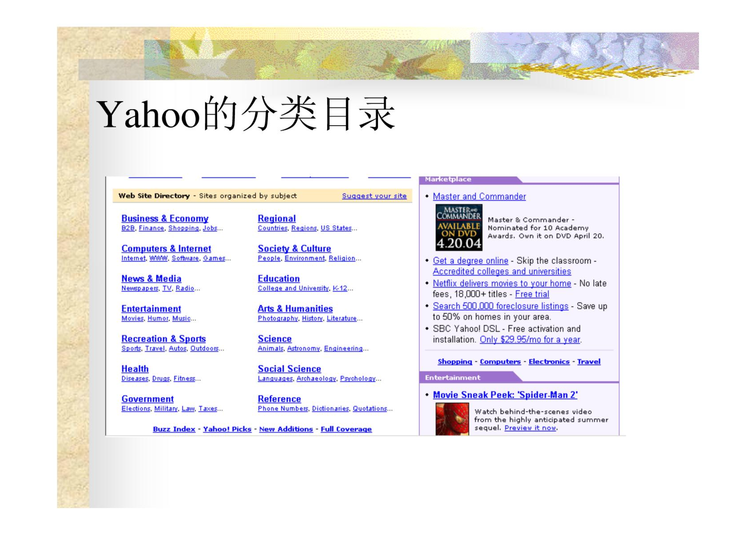Open the Psychology sublink
This screenshot has width=756, height=535.
click(358, 379)
